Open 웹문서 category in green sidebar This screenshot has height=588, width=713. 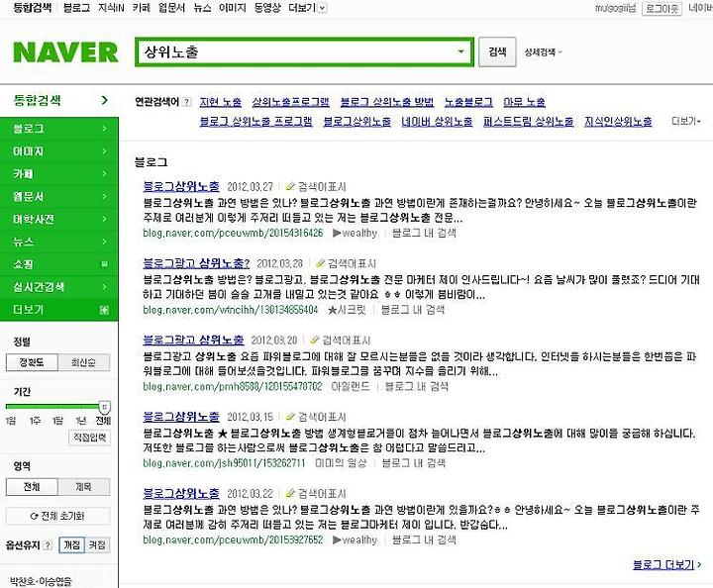pos(59,197)
